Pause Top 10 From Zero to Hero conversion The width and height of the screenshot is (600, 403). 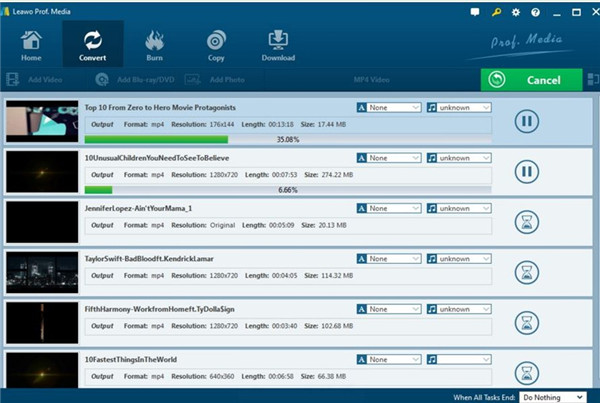(527, 121)
